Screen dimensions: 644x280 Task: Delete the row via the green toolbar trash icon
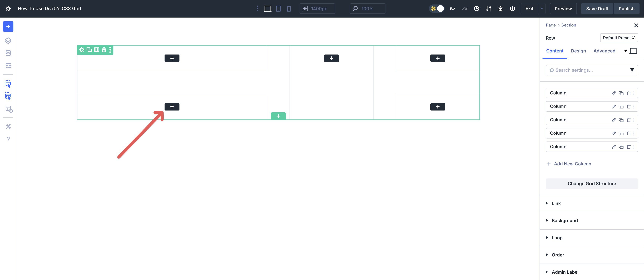pos(104,49)
